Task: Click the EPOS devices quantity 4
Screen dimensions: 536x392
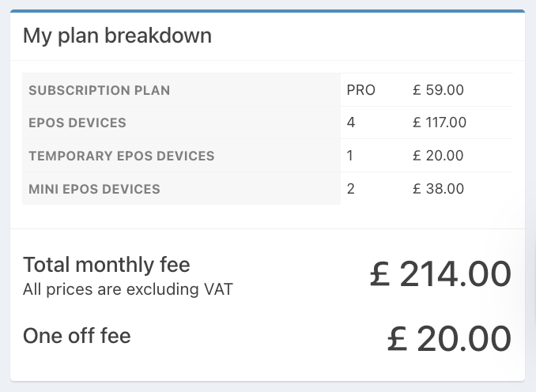Action: click(x=350, y=122)
